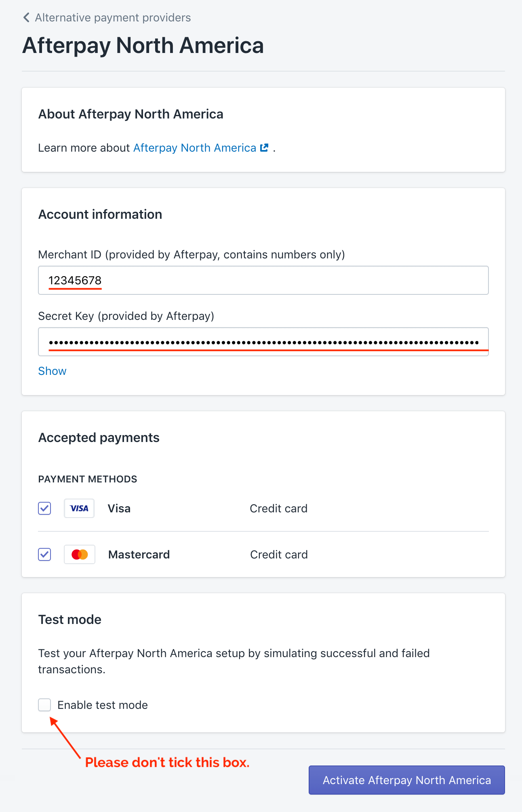522x812 pixels.
Task: Click the Credit card text beside Mastercard
Action: (279, 554)
